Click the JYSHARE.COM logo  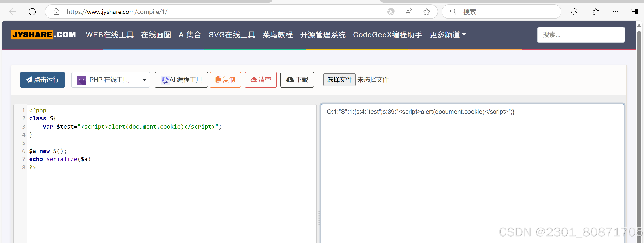43,34
